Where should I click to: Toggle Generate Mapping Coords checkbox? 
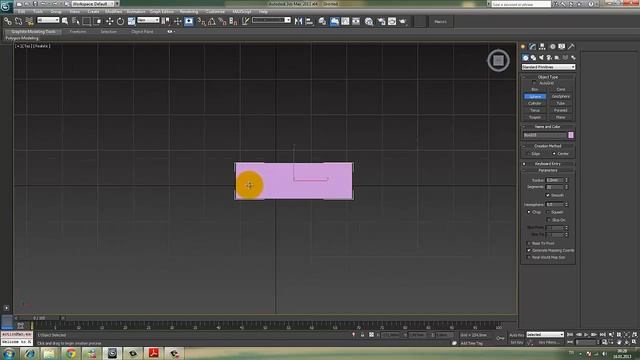pyautogui.click(x=529, y=250)
